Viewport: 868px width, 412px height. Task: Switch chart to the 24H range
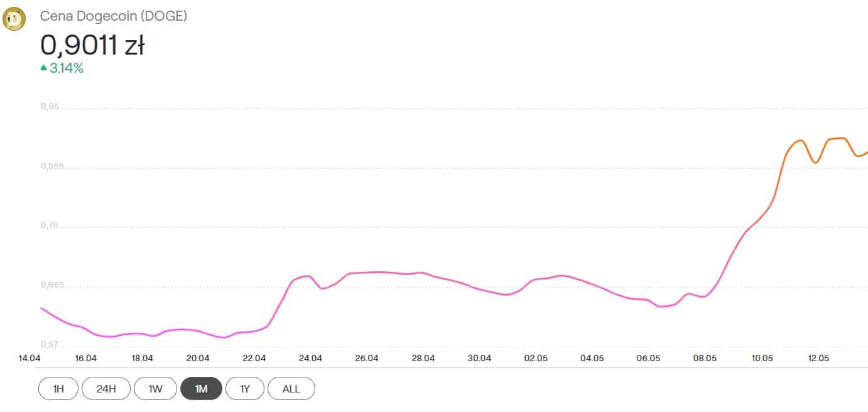click(106, 389)
